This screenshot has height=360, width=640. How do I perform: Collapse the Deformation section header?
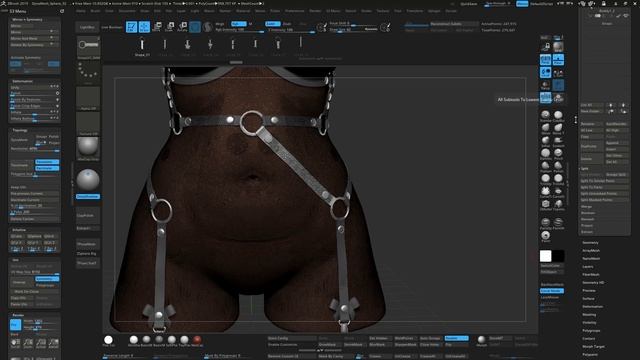click(x=22, y=81)
